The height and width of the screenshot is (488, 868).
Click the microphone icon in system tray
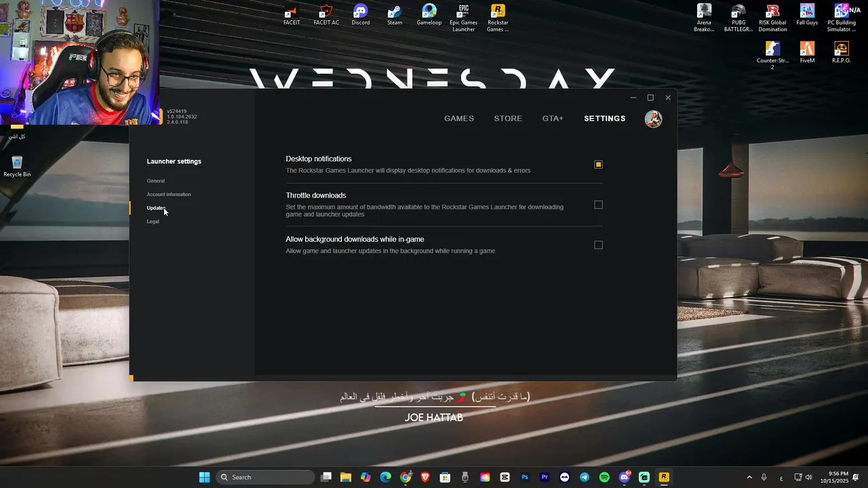coord(764,477)
